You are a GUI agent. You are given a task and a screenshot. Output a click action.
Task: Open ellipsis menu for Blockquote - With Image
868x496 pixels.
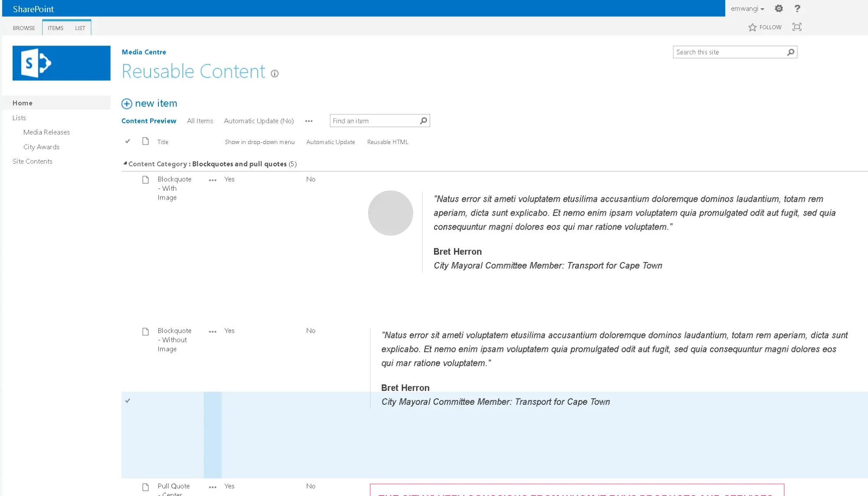212,180
